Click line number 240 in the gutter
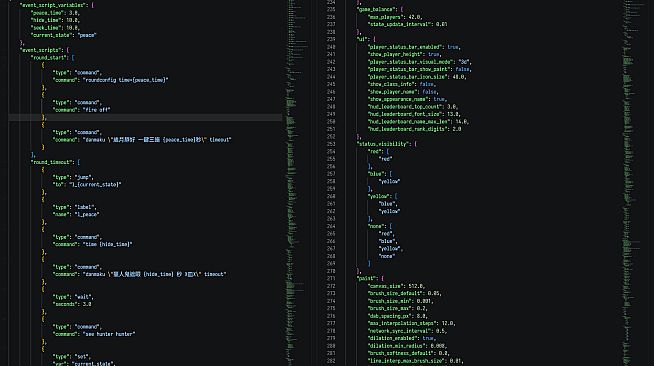Image resolution: width=654 pixels, height=366 pixels. click(331, 47)
